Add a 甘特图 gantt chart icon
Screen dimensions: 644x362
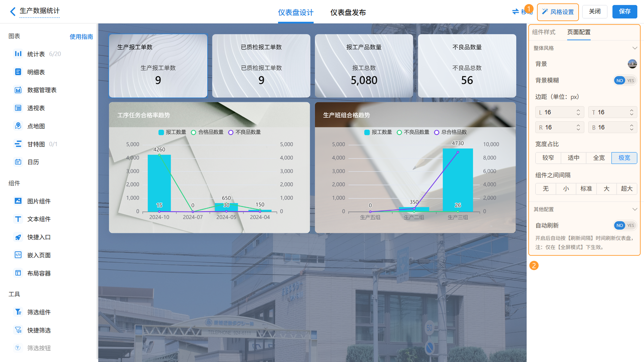click(18, 144)
